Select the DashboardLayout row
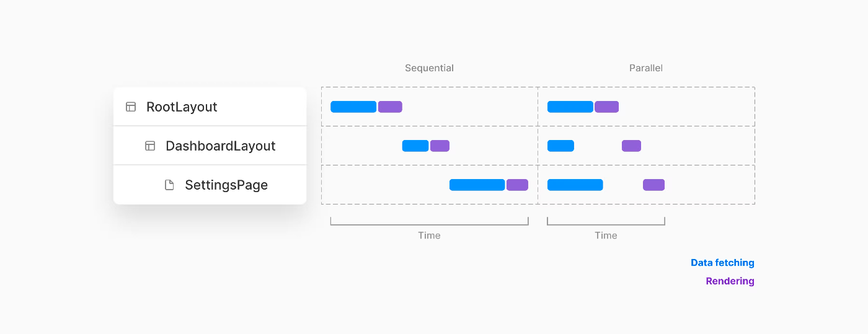Screen dimensions: 868x334 pos(210,146)
